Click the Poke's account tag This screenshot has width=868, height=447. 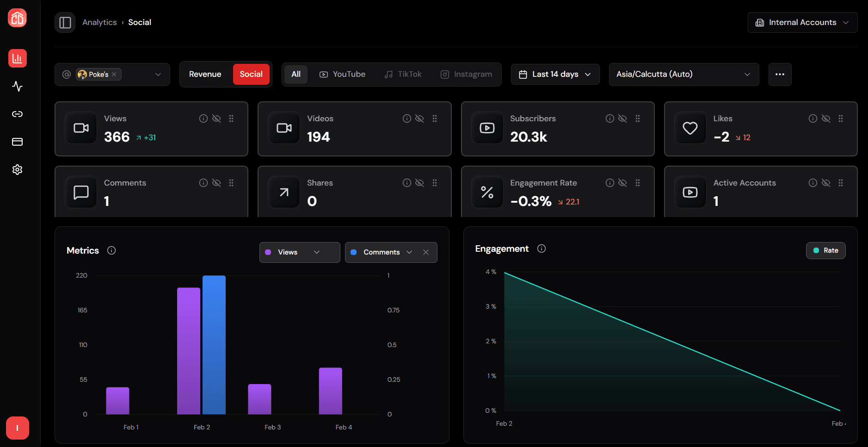[98, 74]
